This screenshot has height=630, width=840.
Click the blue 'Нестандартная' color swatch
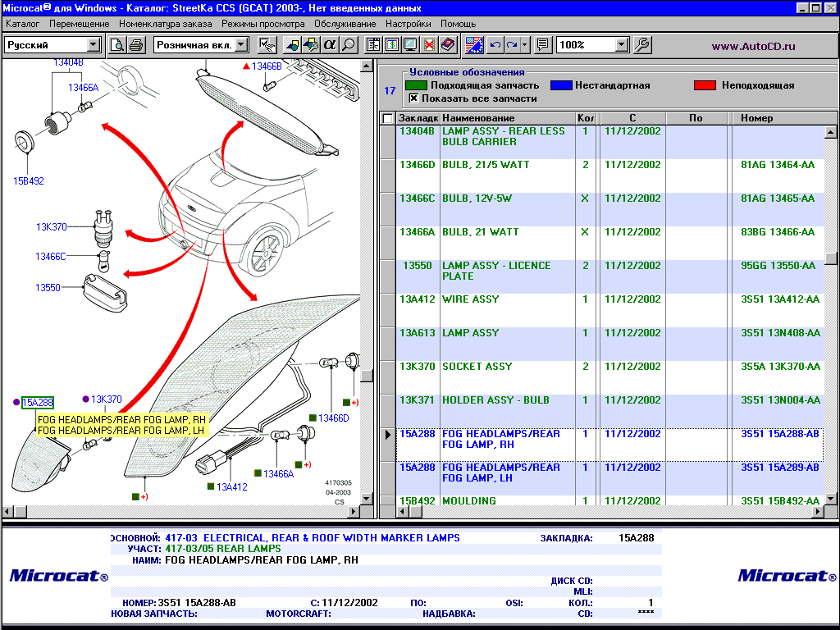coord(561,85)
